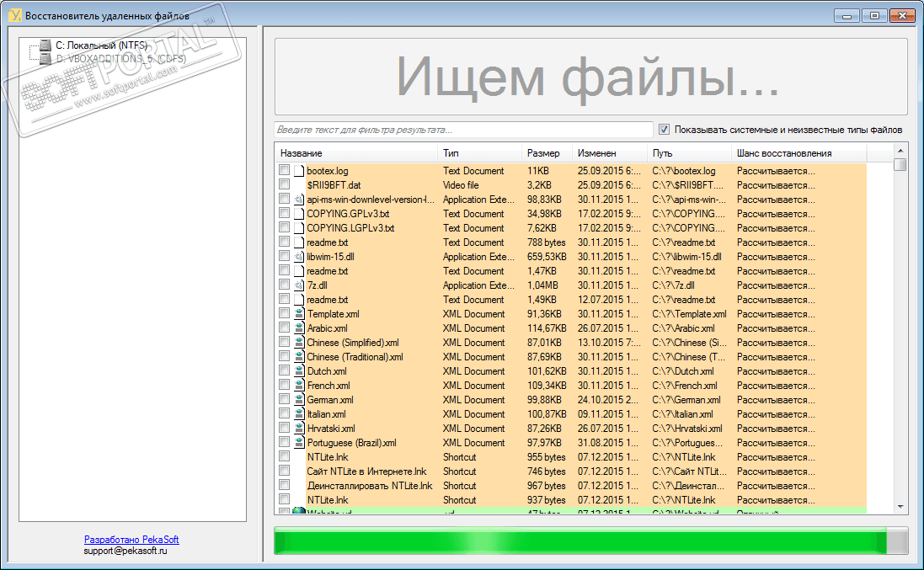Click the XML icon for German.xml
924x570 pixels.
pos(299,400)
